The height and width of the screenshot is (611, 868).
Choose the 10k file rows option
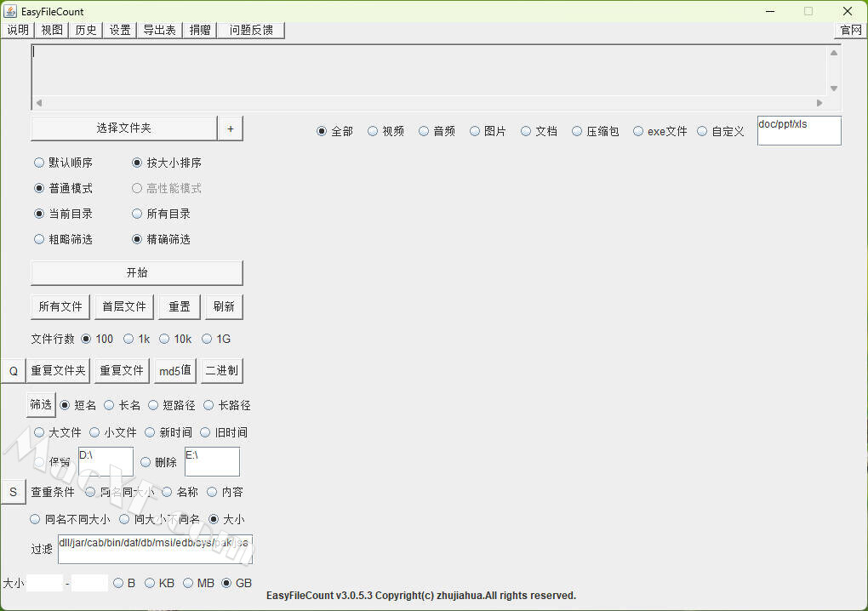tap(164, 339)
